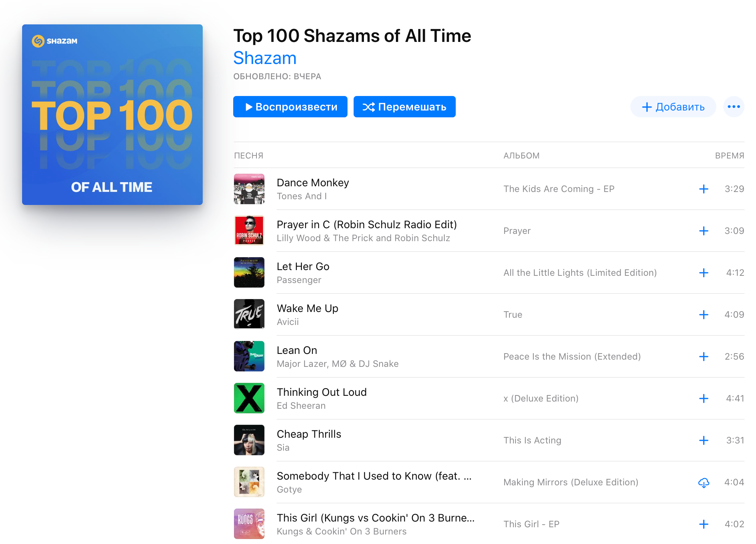
Task: Click the Sia Cheap Thrills artwork
Action: [x=249, y=440]
